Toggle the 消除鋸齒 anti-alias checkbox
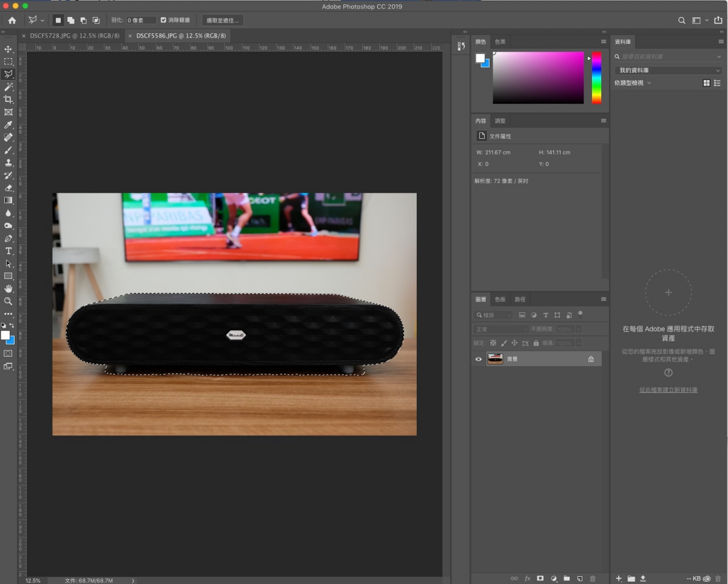The width and height of the screenshot is (728, 584). (163, 20)
